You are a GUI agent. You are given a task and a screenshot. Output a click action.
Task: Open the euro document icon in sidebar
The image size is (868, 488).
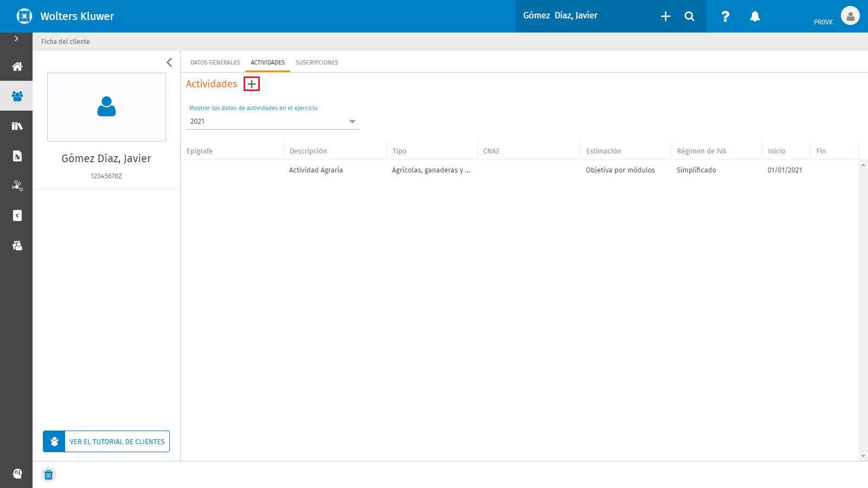tap(17, 216)
